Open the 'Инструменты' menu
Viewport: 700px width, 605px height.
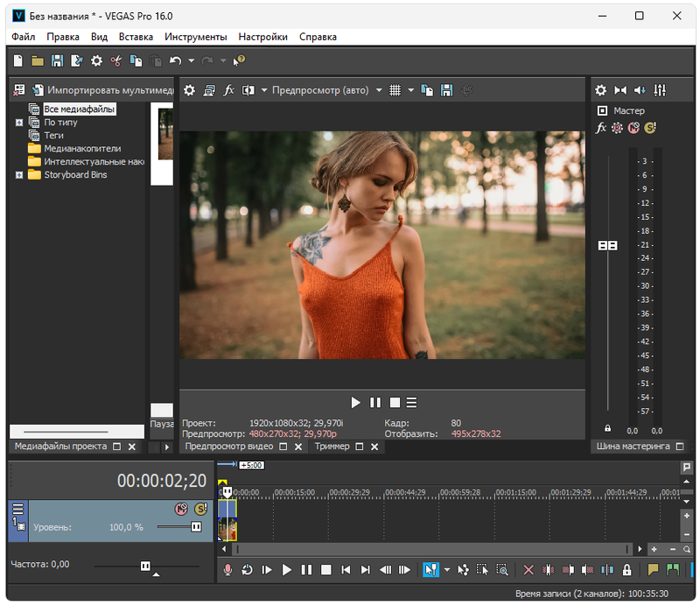click(195, 37)
